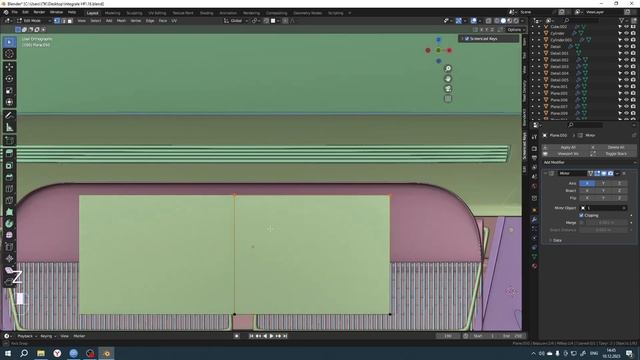
Task: Click the Delete All button
Action: (613, 147)
